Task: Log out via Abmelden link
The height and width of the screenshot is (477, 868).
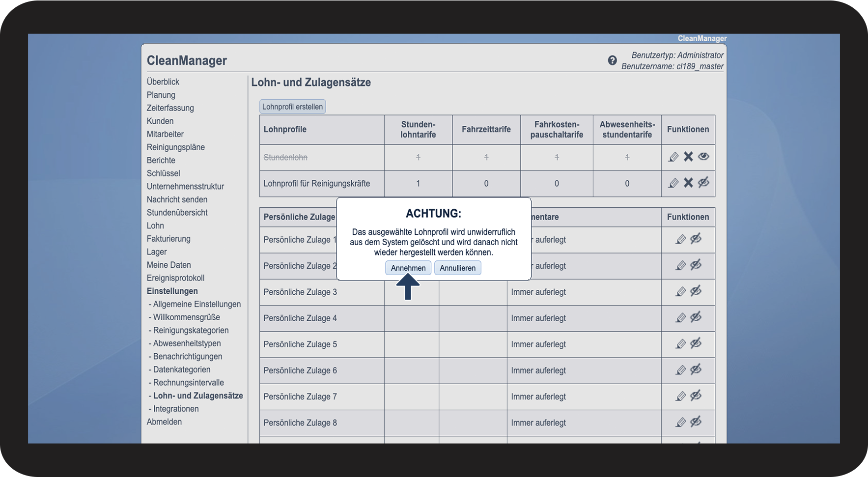Action: point(164,422)
